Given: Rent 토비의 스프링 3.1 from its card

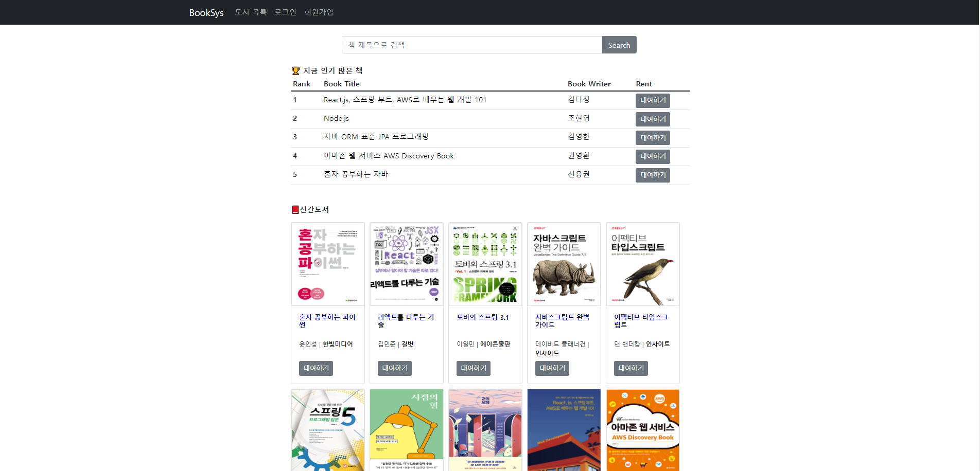Looking at the screenshot, I should tap(472, 368).
